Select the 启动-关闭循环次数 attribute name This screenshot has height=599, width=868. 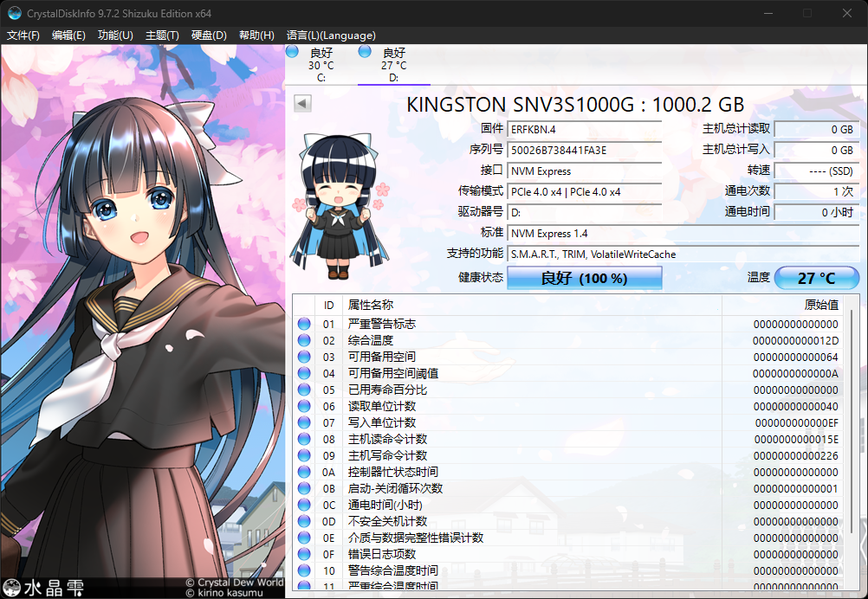pyautogui.click(x=395, y=489)
